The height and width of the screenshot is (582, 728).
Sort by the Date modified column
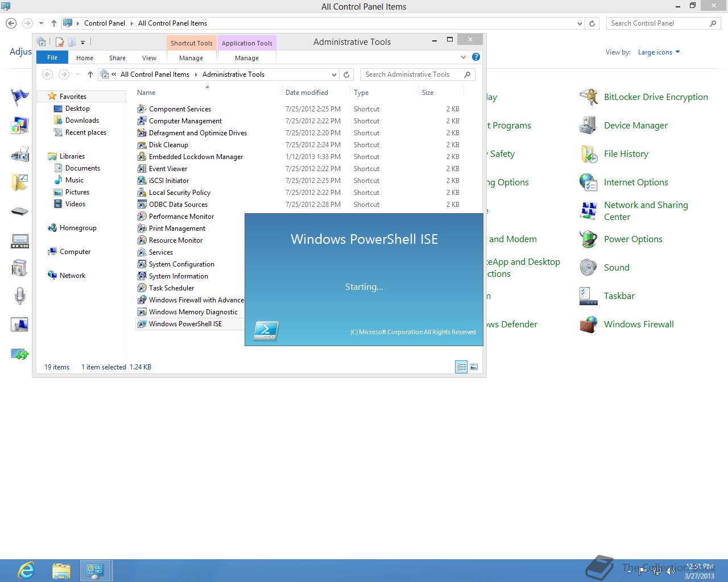click(x=316, y=92)
